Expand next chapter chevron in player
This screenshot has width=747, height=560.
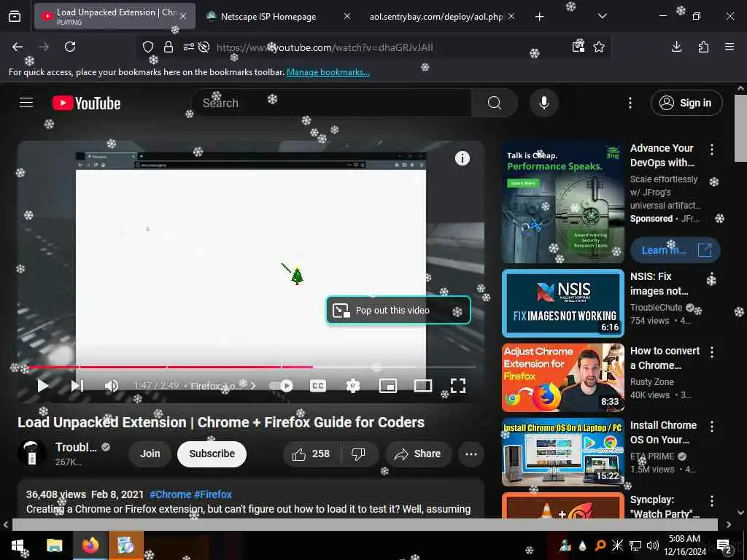(x=253, y=386)
